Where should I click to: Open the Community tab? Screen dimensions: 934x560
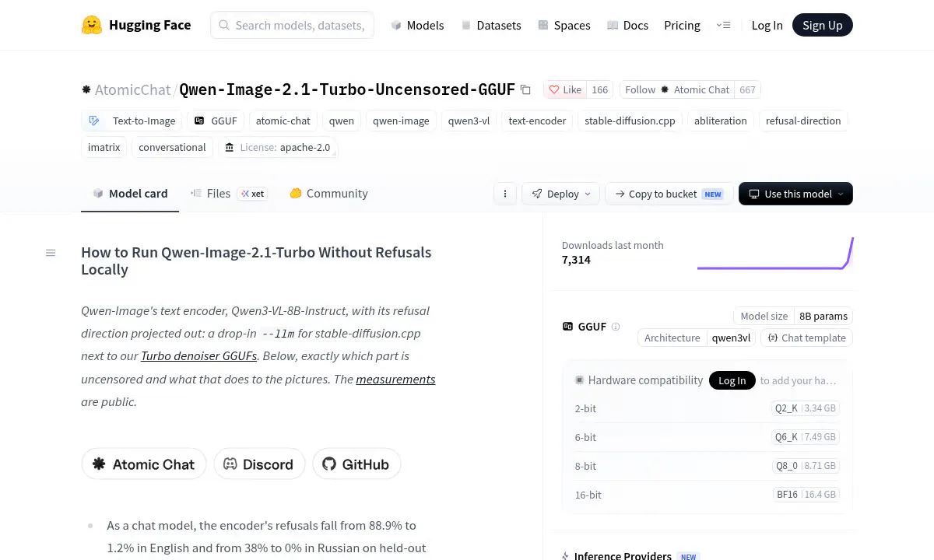(x=328, y=194)
